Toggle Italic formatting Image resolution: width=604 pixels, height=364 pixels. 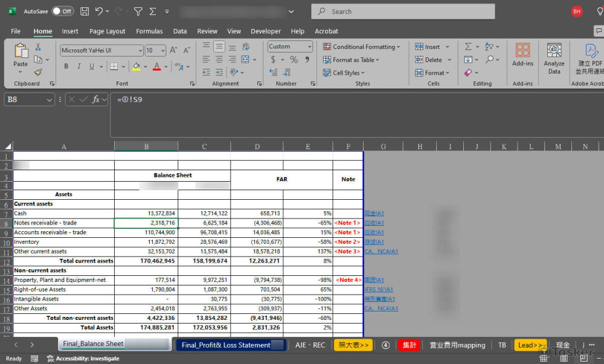coord(79,66)
